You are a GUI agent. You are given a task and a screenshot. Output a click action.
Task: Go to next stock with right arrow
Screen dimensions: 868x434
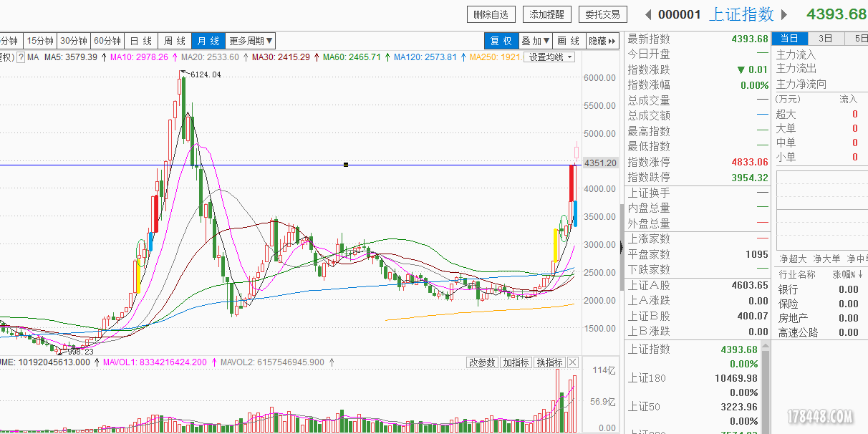pos(784,14)
